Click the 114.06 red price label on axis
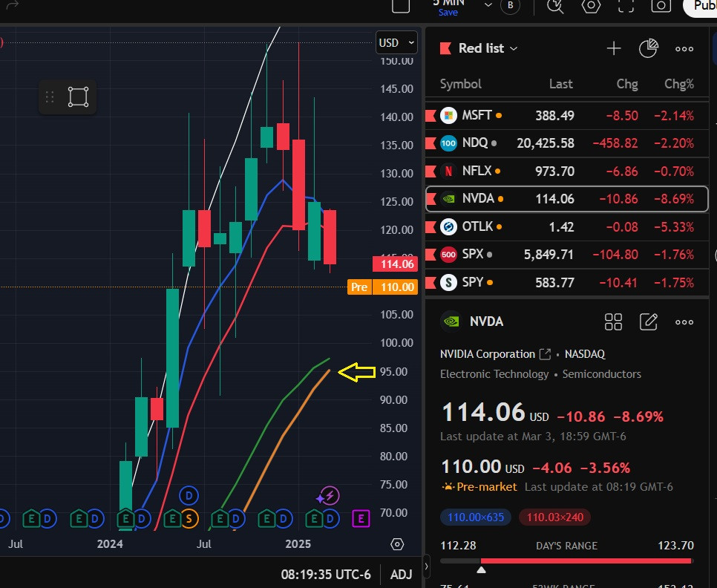This screenshot has height=588, width=717. pyautogui.click(x=396, y=264)
